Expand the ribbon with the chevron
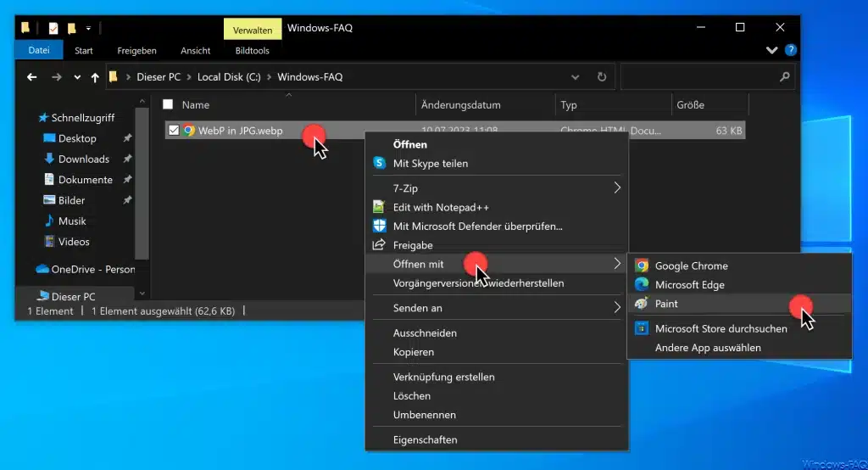The height and width of the screenshot is (470, 868). pos(771,50)
